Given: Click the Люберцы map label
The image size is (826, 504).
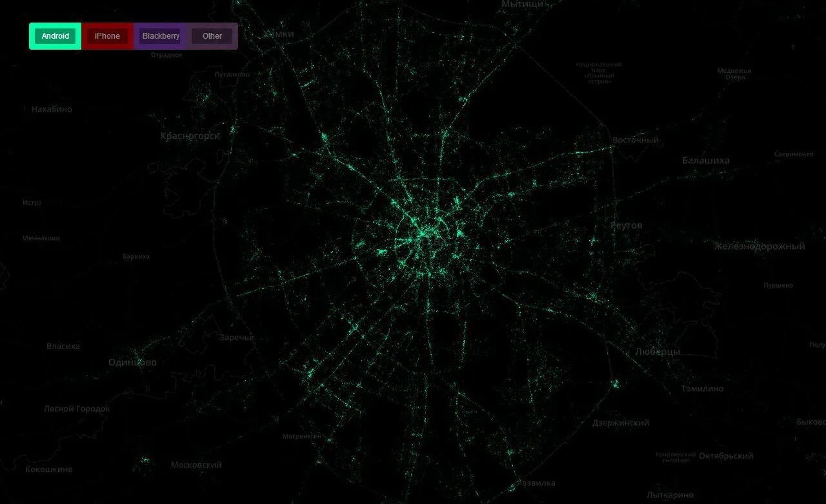Looking at the screenshot, I should [x=658, y=352].
